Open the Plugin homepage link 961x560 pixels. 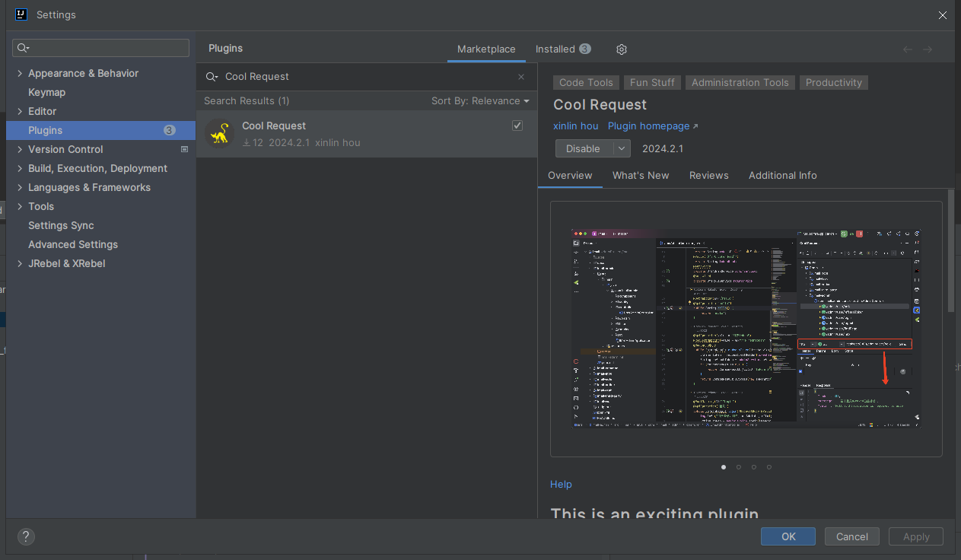click(653, 126)
